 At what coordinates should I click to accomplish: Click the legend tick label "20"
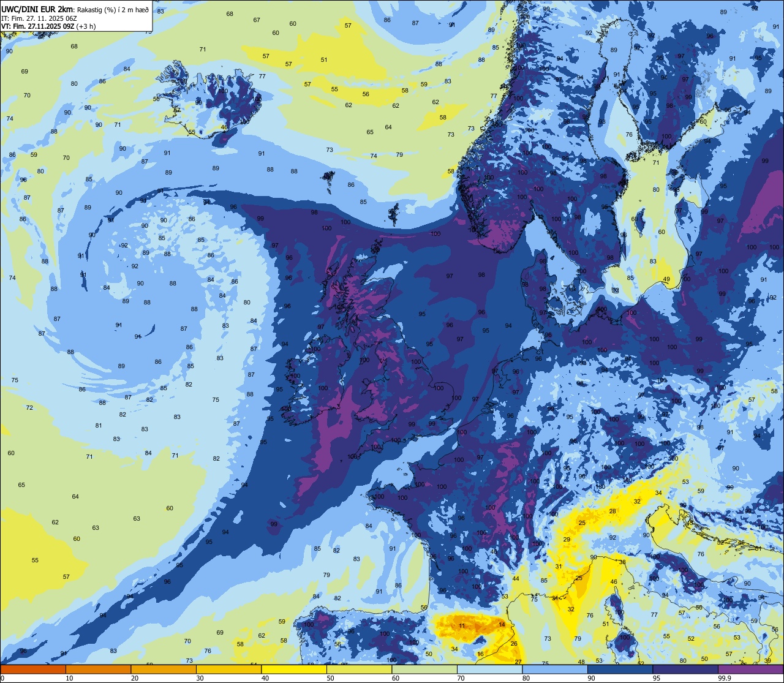[135, 678]
